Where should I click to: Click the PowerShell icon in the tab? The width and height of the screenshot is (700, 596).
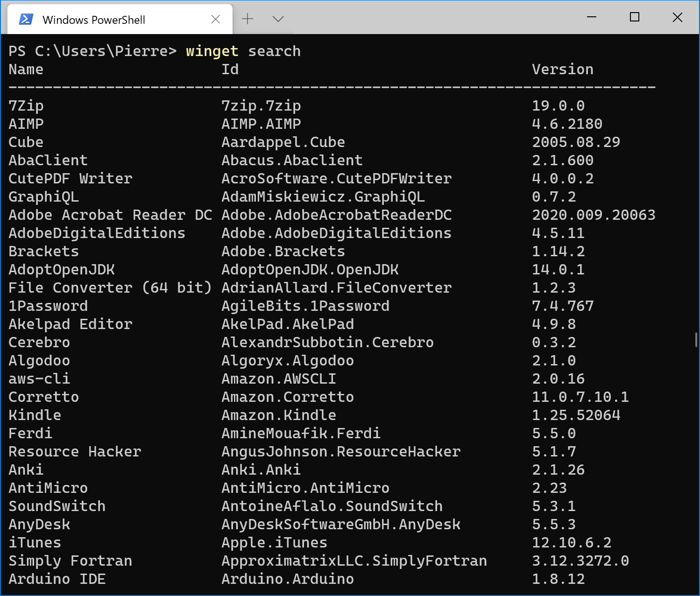[x=26, y=19]
